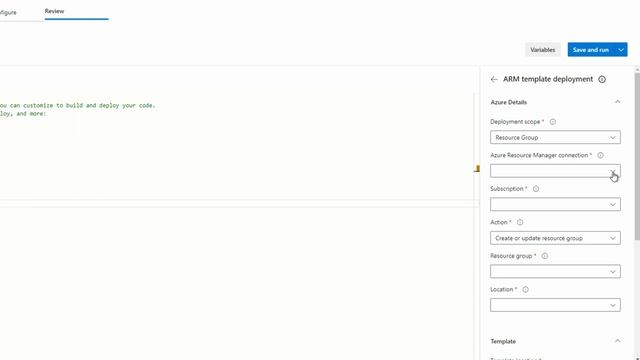Switch to the Configure tab
This screenshot has height=360, width=640.
coord(8,12)
